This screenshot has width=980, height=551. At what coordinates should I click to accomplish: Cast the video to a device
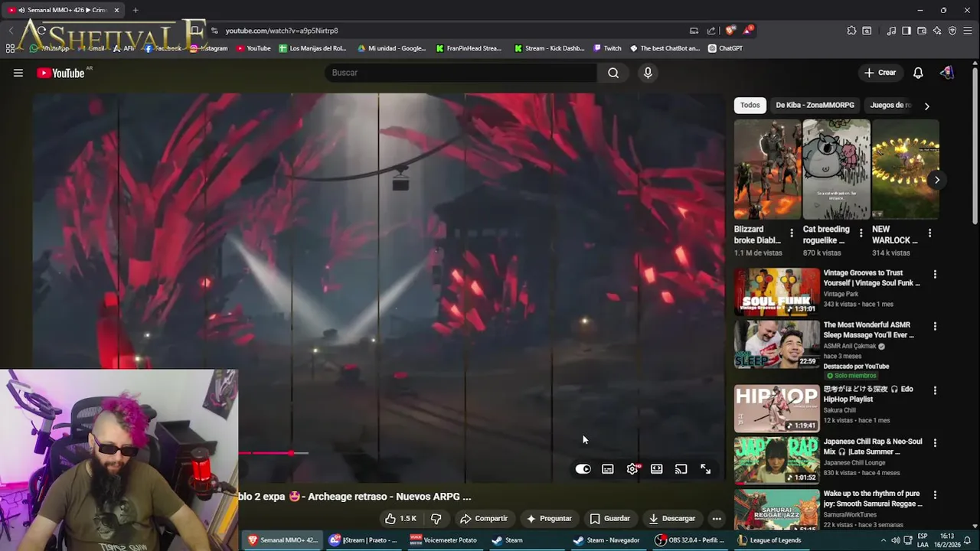coord(681,469)
